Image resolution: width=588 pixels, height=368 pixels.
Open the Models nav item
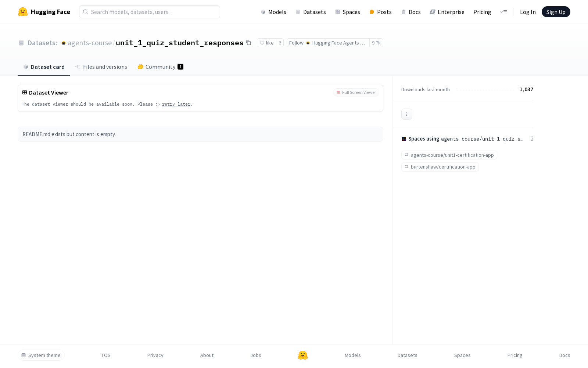[273, 12]
